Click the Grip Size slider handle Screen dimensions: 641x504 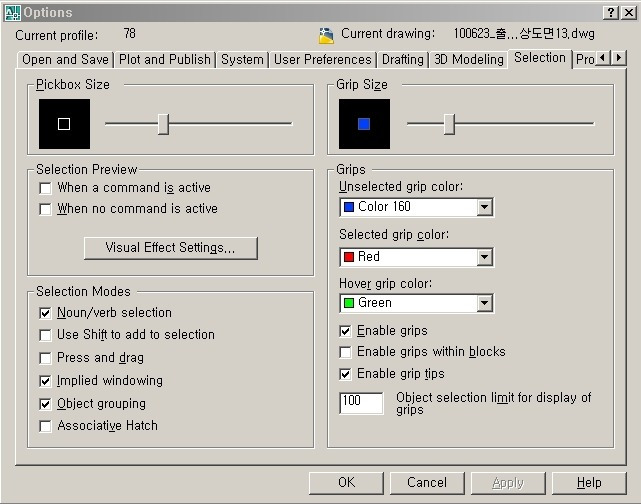click(449, 124)
